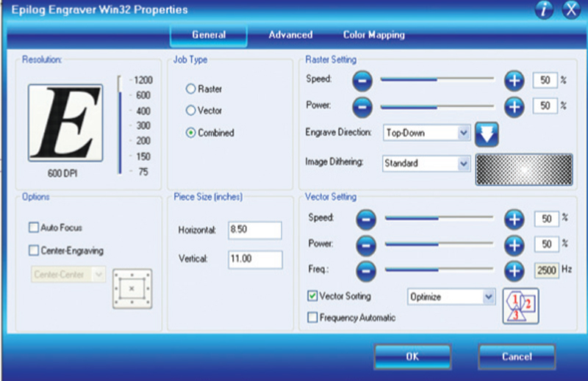Click the Image Dithering pattern preview
This screenshot has height=381, width=588.
click(524, 170)
